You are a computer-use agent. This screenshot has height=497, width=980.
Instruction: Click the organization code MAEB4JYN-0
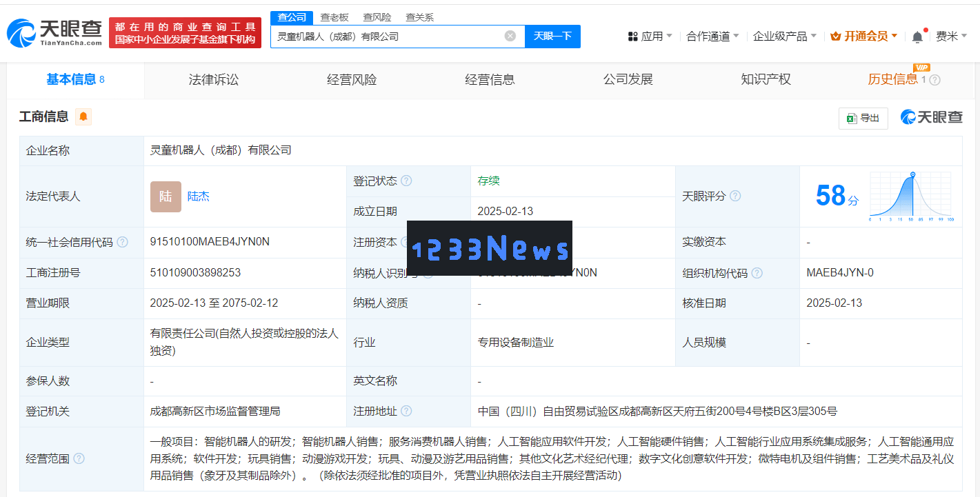pos(840,273)
